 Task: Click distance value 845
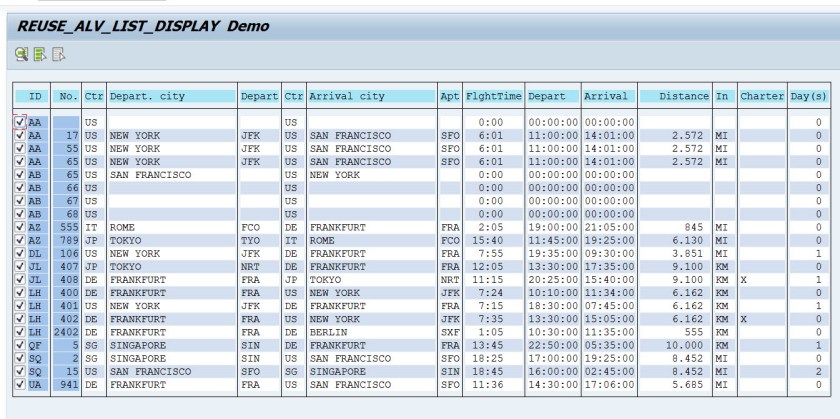click(693, 227)
